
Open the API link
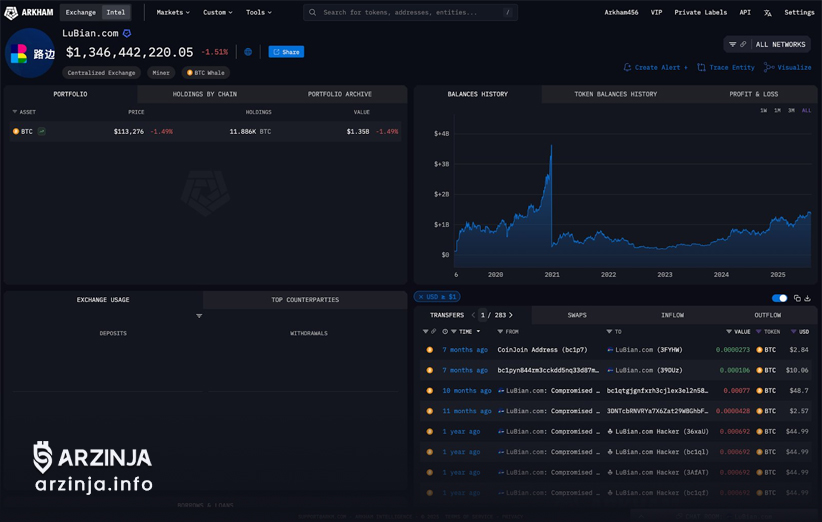tap(745, 13)
